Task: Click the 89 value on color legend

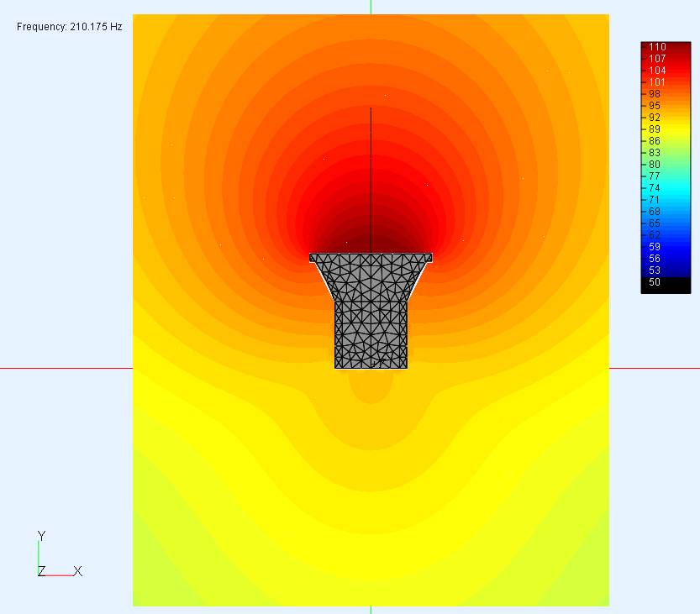Action: pos(655,129)
